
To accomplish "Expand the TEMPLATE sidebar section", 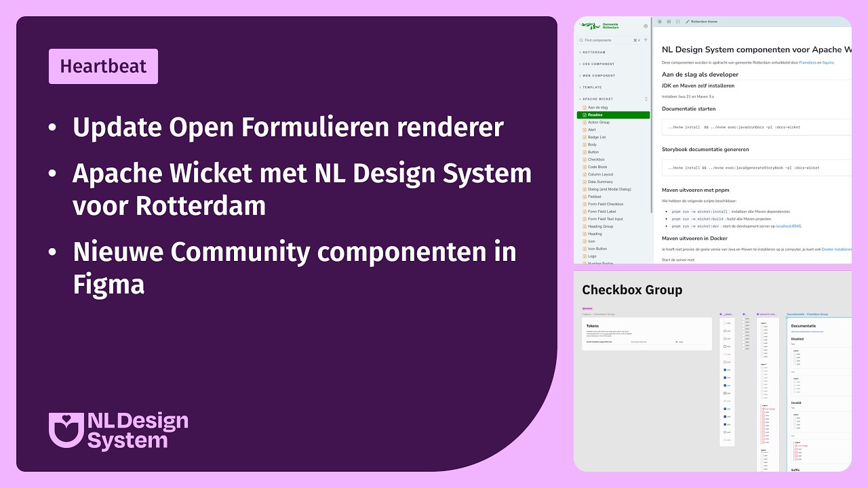I will click(591, 87).
